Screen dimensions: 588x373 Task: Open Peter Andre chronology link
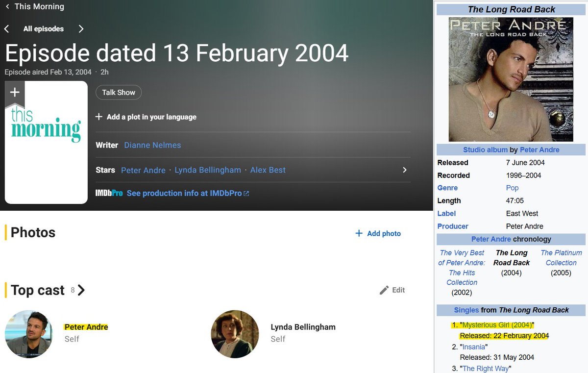(491, 239)
